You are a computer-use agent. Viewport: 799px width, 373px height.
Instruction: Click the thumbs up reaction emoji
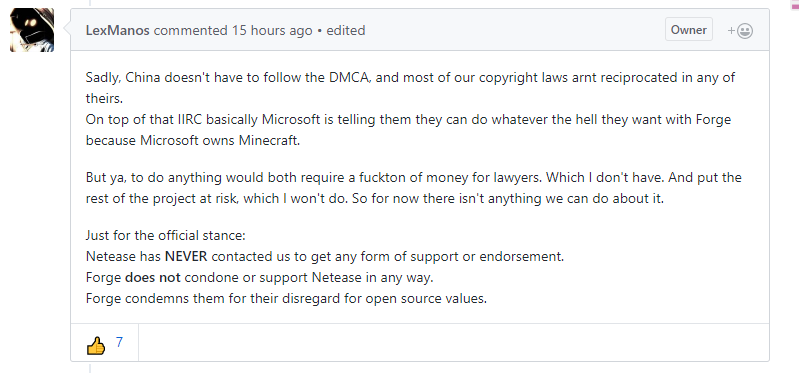96,346
